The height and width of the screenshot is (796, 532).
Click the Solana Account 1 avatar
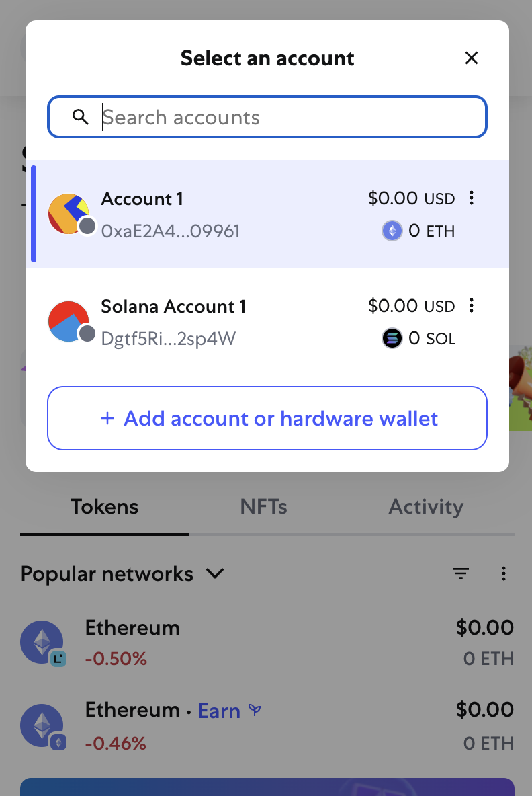click(x=69, y=321)
